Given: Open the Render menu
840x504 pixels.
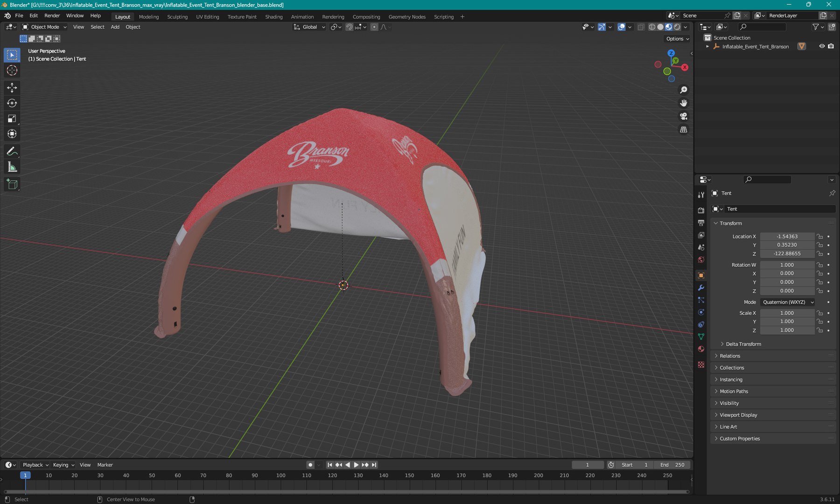Looking at the screenshot, I should point(52,16).
